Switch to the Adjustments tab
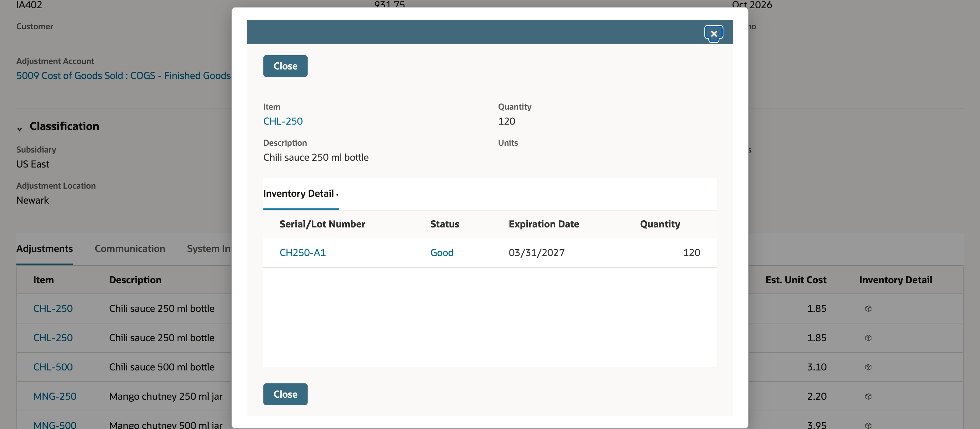Screen dimensions: 980x429 click(45, 249)
